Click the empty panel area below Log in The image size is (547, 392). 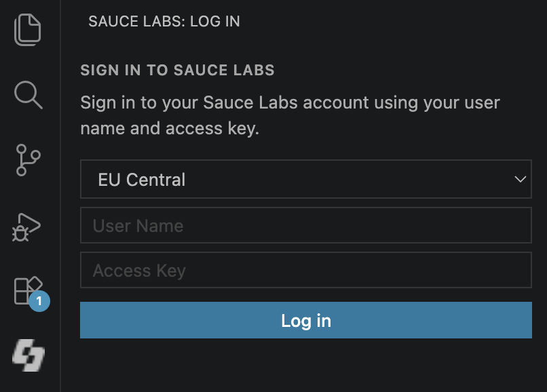click(x=306, y=365)
